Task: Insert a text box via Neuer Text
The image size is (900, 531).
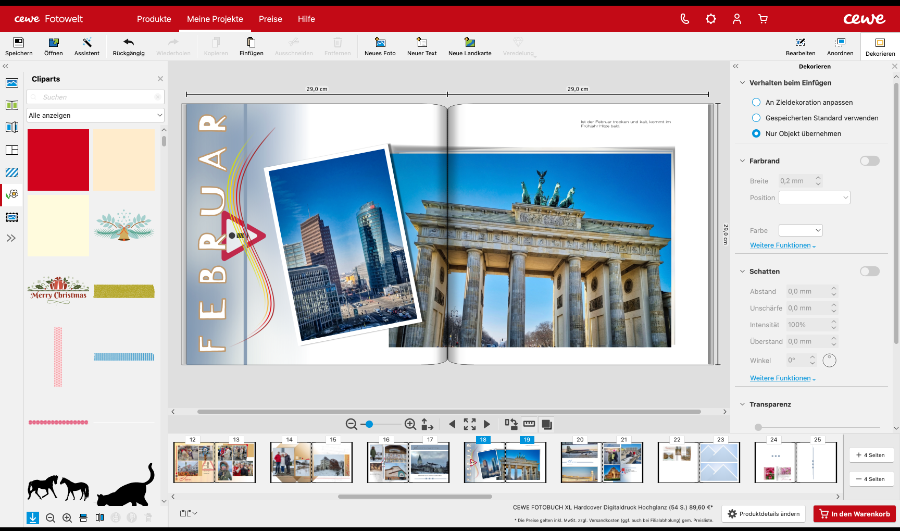Action: click(422, 45)
